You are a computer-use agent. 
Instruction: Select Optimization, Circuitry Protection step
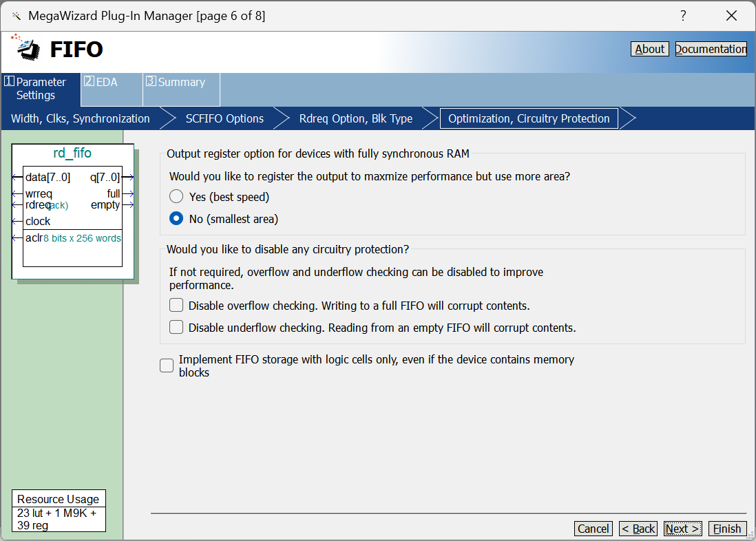[x=529, y=118]
